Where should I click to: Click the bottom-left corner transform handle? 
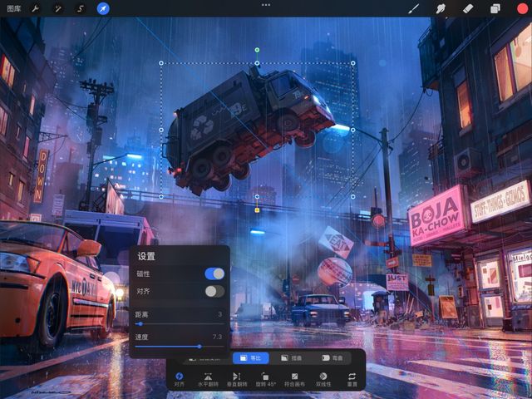[x=161, y=197]
